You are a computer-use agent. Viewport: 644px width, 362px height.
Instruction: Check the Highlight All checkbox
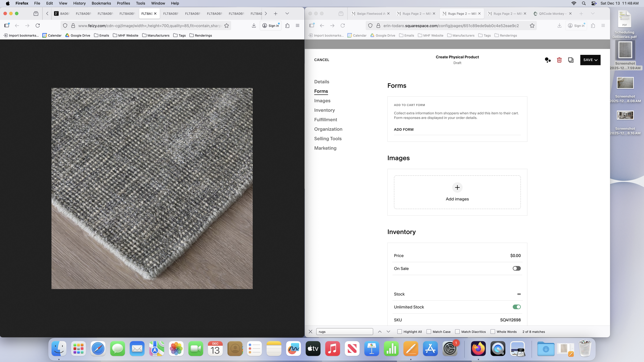(x=400, y=332)
